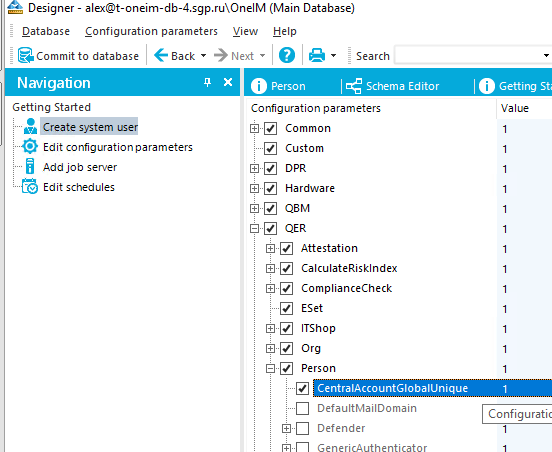Collapse the Person node under QER
Image resolution: width=552 pixels, height=452 pixels.
coord(270,369)
